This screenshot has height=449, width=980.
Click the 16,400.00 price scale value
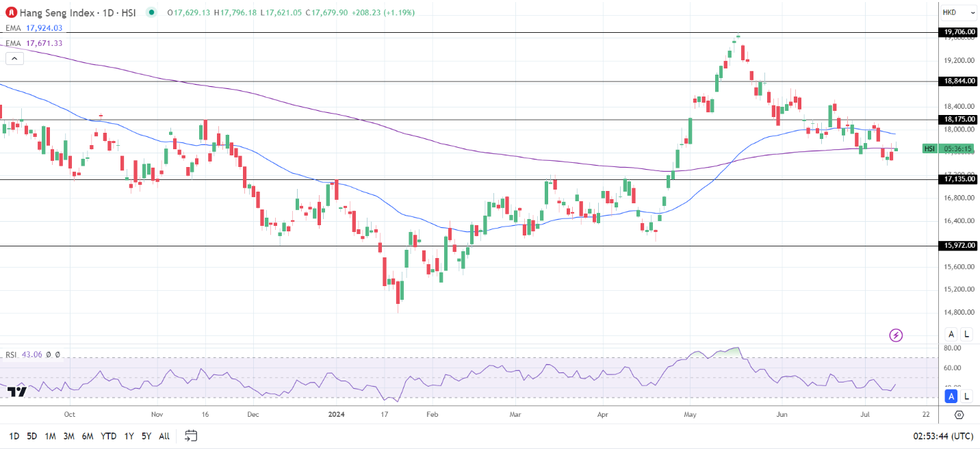(959, 220)
